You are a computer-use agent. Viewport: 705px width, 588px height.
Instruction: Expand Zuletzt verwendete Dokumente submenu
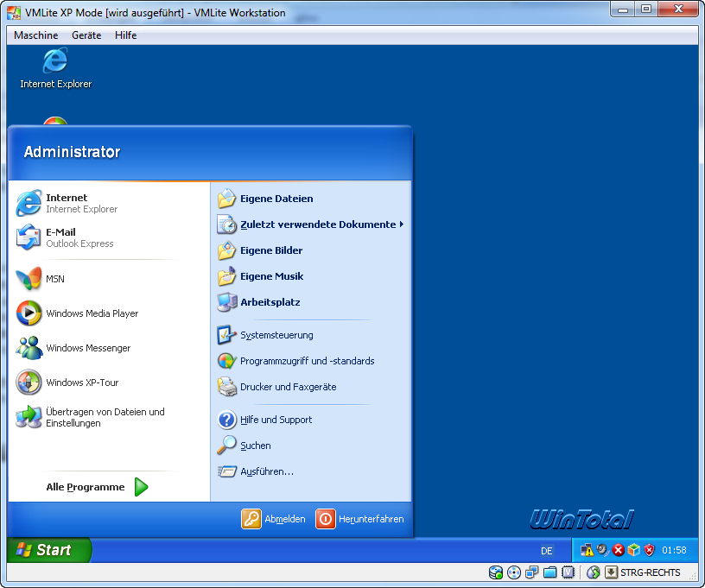pyautogui.click(x=311, y=224)
